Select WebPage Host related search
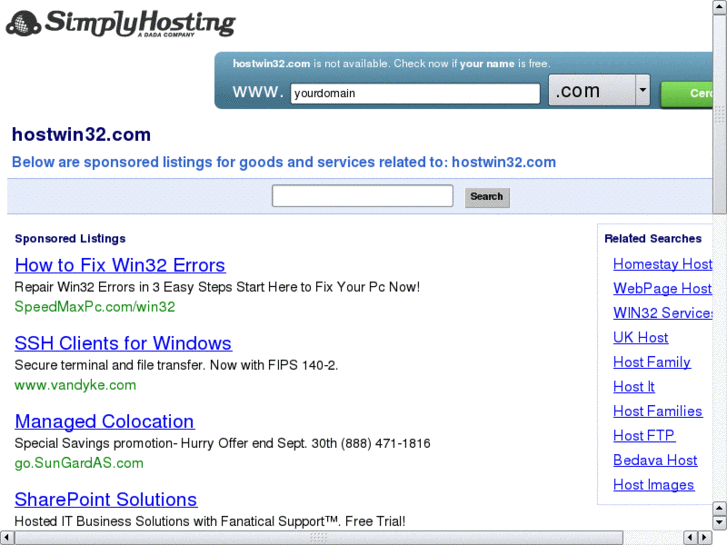The width and height of the screenshot is (727, 545). click(663, 289)
